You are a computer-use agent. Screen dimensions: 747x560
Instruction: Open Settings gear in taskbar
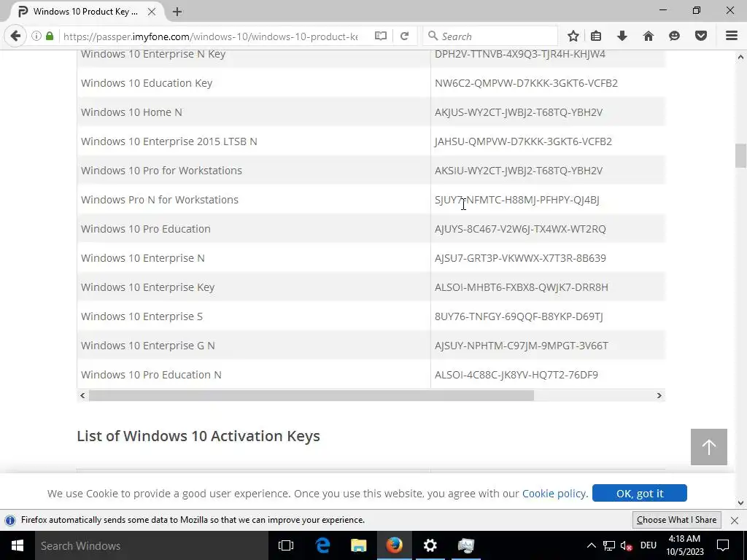(430, 545)
